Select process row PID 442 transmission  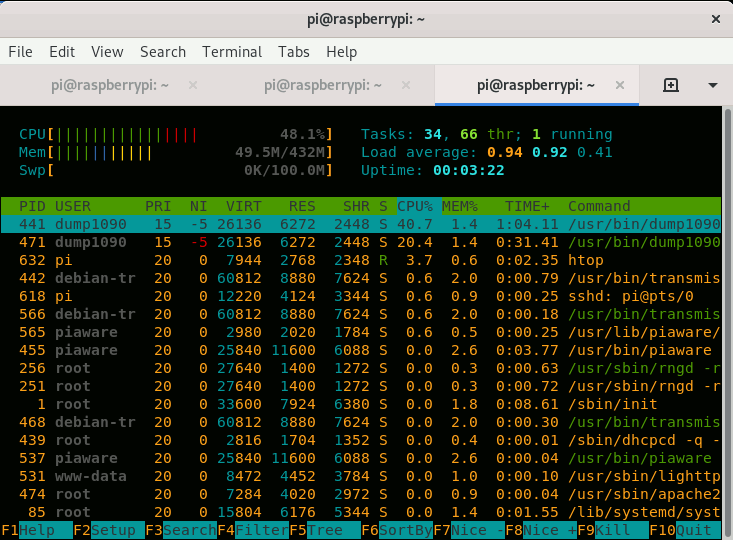coord(361,278)
